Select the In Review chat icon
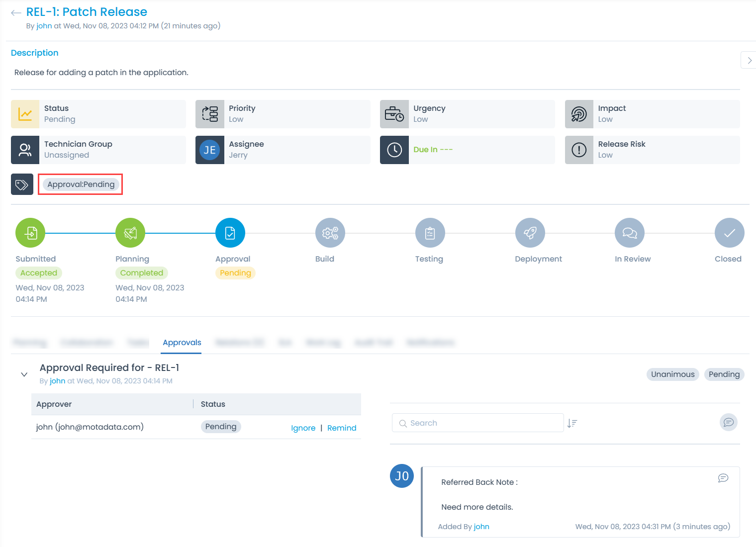Image resolution: width=756 pixels, height=547 pixels. pyautogui.click(x=630, y=233)
